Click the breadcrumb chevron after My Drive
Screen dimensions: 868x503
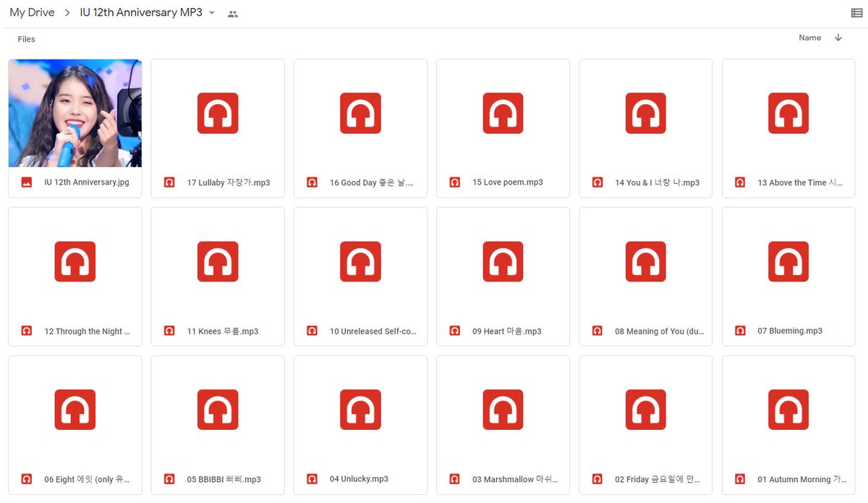67,13
